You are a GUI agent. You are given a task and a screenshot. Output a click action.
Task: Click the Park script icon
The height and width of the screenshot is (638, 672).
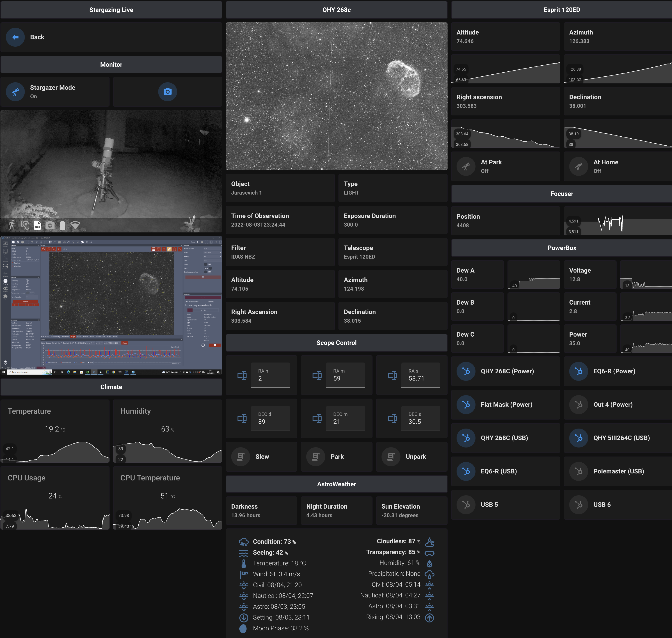pos(315,456)
